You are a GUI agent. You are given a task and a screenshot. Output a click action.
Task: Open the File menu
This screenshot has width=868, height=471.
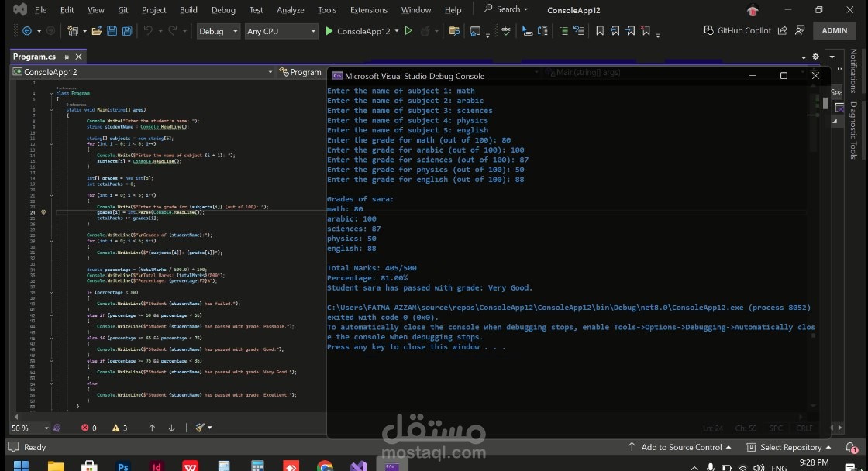(41, 10)
